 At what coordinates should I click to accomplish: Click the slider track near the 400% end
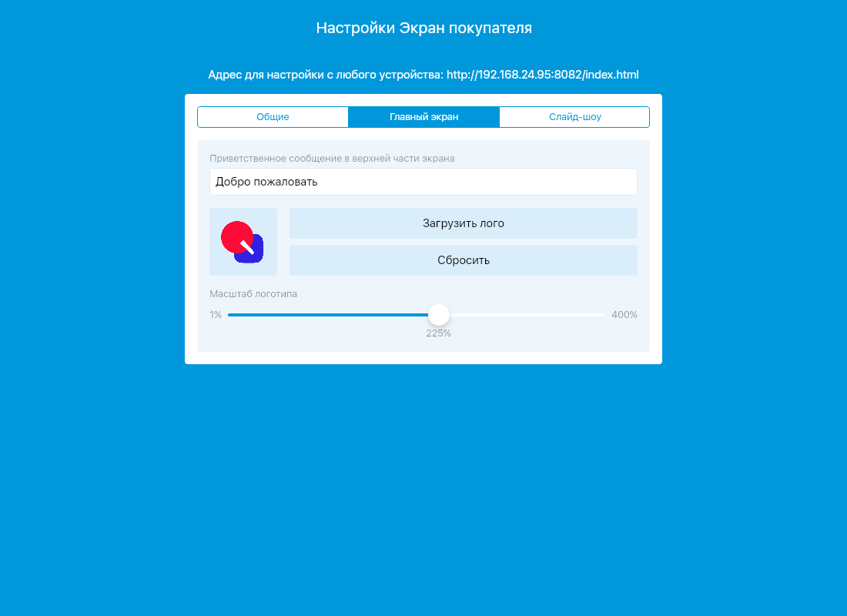[585, 314]
